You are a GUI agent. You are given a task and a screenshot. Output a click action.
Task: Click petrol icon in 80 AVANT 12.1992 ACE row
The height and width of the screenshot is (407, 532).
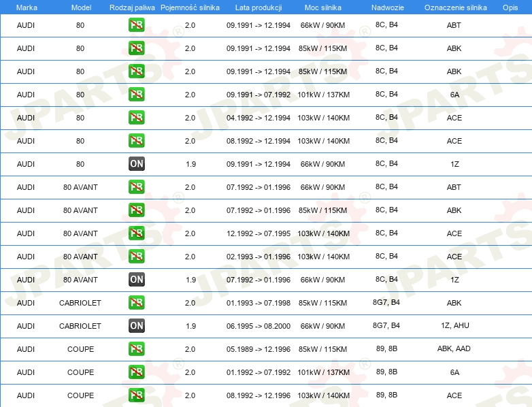click(x=136, y=233)
